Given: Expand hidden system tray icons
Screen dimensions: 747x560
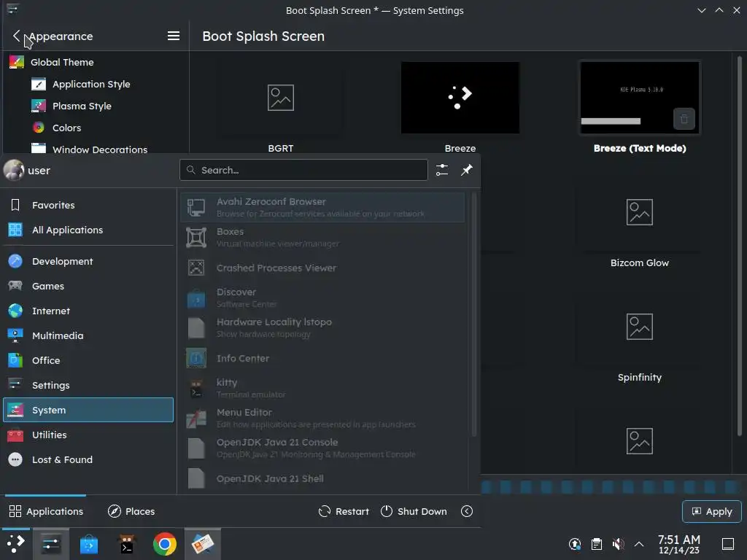Looking at the screenshot, I should coord(639,544).
